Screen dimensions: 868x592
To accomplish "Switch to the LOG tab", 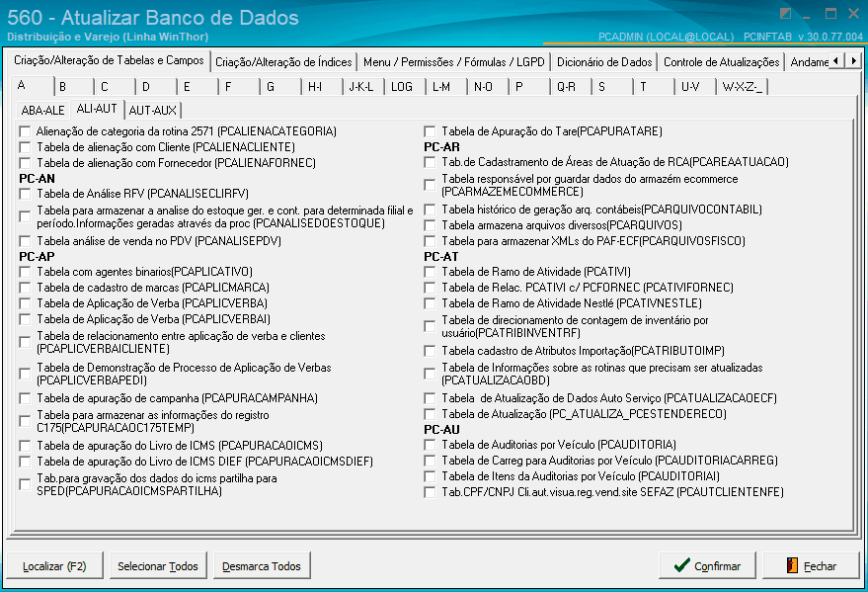I will pos(406,87).
